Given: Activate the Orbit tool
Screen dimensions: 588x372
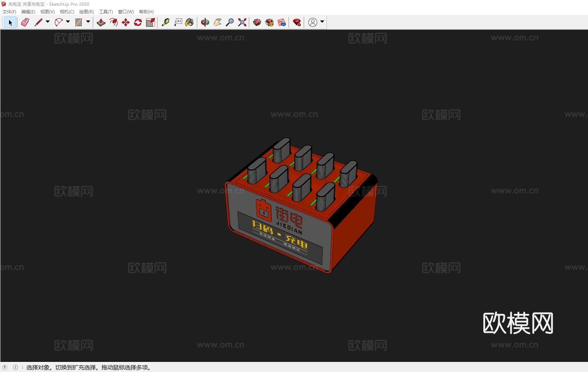Looking at the screenshot, I should pyautogui.click(x=205, y=23).
